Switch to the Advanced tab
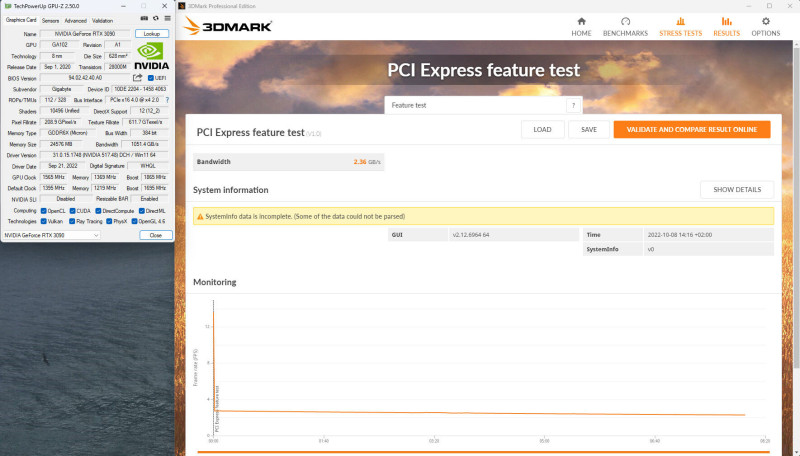 click(76, 21)
